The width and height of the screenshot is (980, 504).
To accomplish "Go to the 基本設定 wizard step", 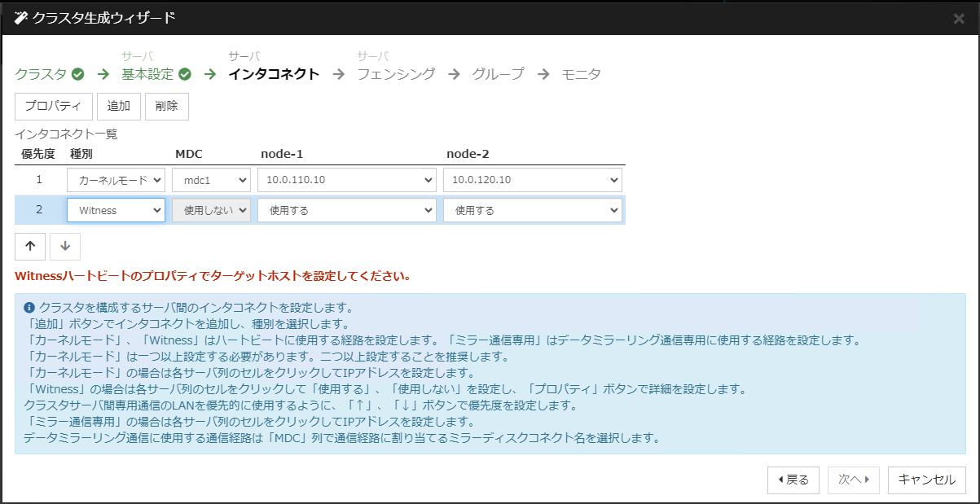I will coord(147,74).
